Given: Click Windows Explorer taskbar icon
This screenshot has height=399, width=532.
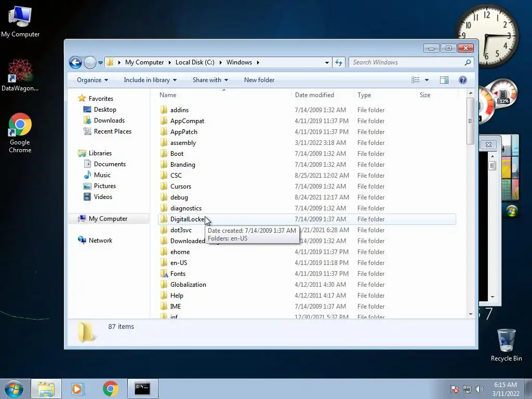Looking at the screenshot, I should point(46,389).
